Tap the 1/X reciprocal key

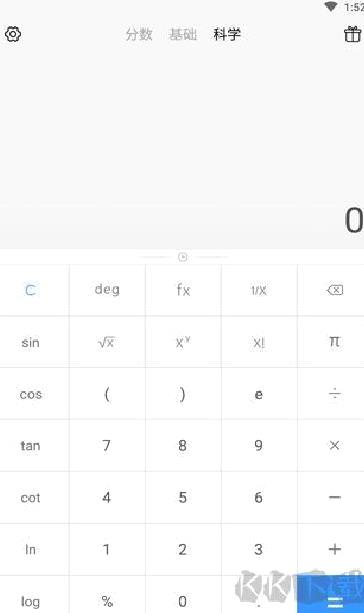click(258, 290)
